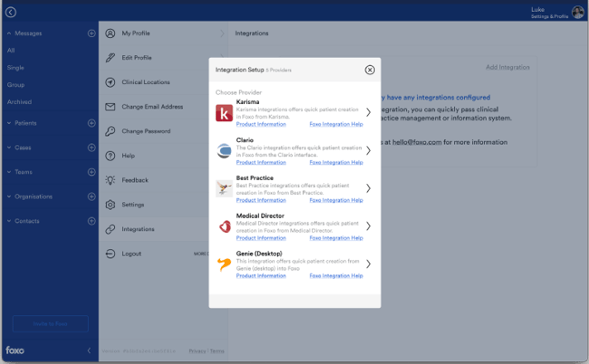Click the Edit Profile pencil icon
Screen dimensions: 589x364
[110, 58]
